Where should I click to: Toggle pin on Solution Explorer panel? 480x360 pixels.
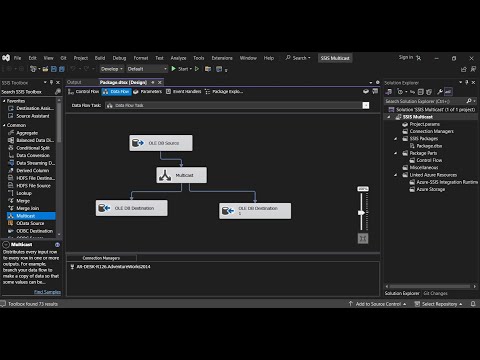pos(467,82)
